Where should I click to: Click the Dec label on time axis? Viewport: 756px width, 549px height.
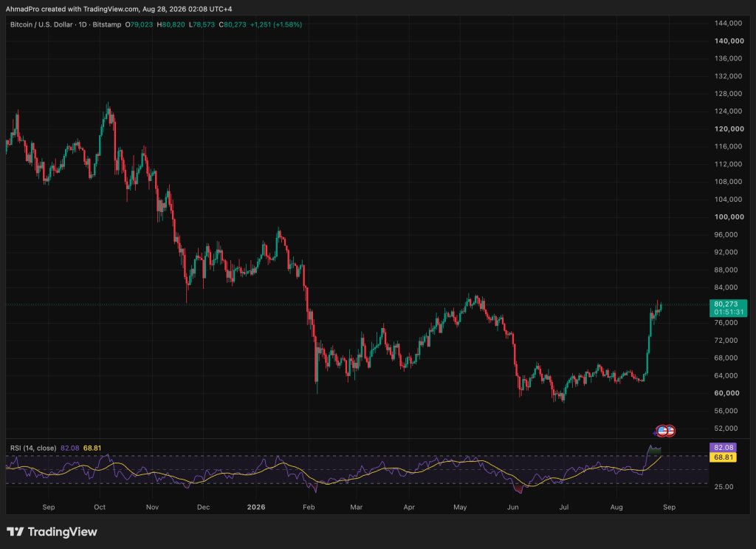(204, 507)
